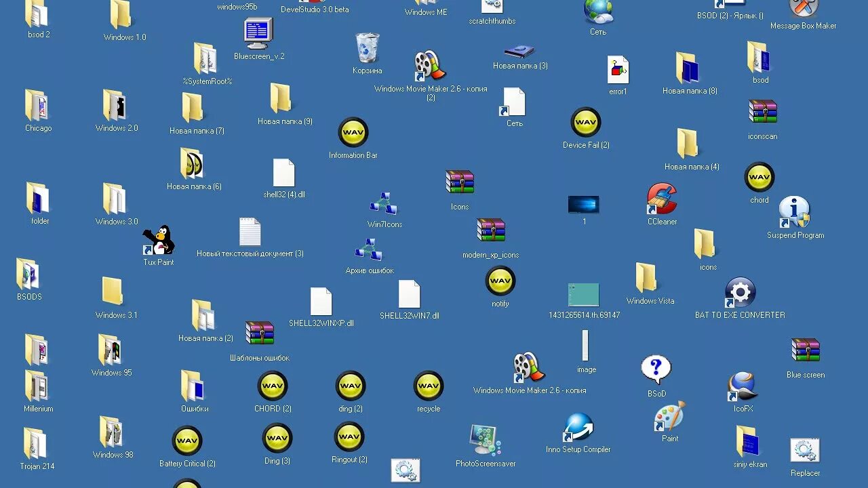
Task: Open the Windows 1.0 folder
Action: [x=122, y=15]
